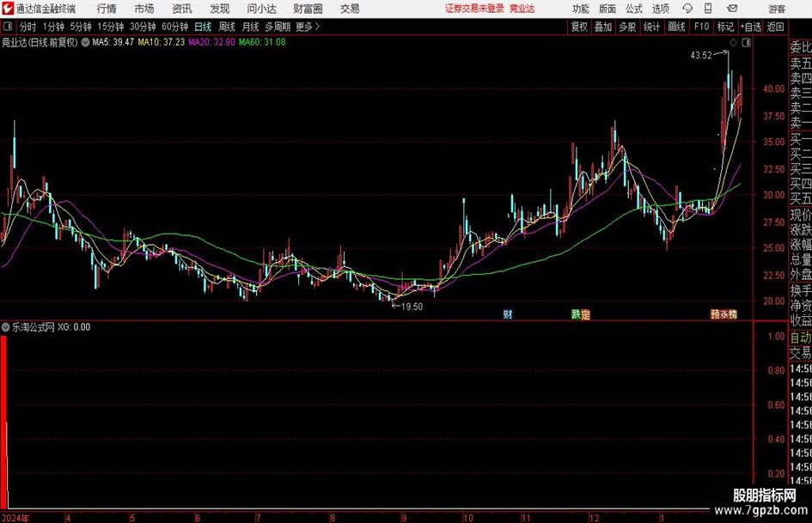Expand the 乐淘公式网 indicator dropdown arrow
The image size is (812, 523).
point(6,327)
